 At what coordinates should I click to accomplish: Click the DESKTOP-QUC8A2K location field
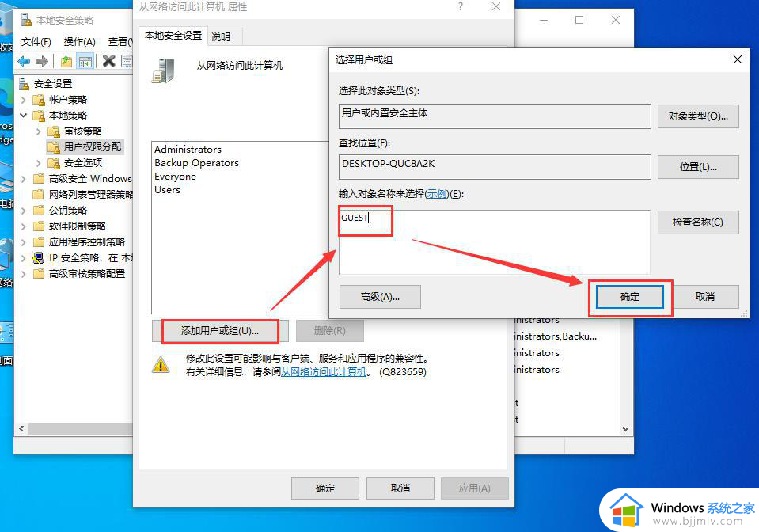pos(495,167)
